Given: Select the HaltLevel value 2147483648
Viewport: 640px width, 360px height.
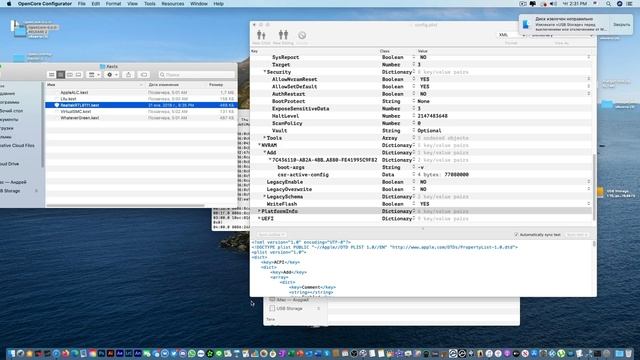Looking at the screenshot, I should coord(432,116).
